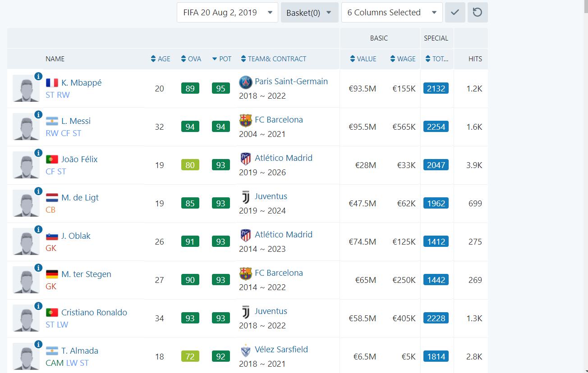The height and width of the screenshot is (373, 588).
Task: Click the Portugal flag beside João Félix
Action: pos(52,159)
